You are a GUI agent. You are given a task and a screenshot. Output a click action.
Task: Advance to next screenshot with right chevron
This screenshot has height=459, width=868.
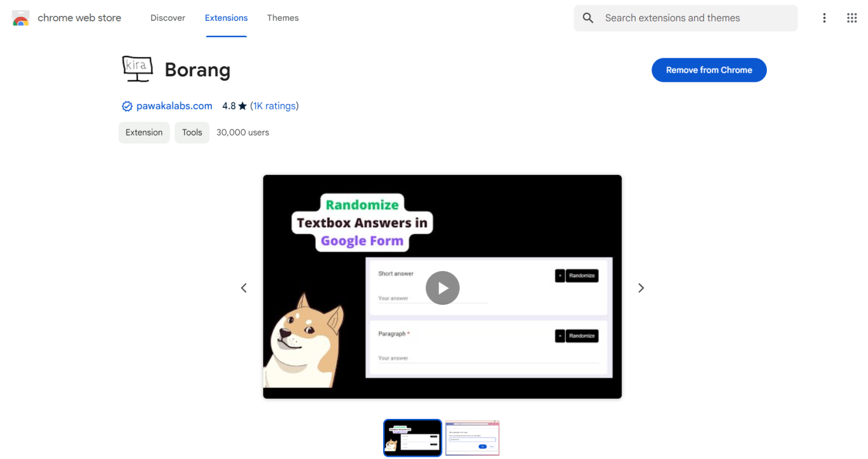[641, 288]
